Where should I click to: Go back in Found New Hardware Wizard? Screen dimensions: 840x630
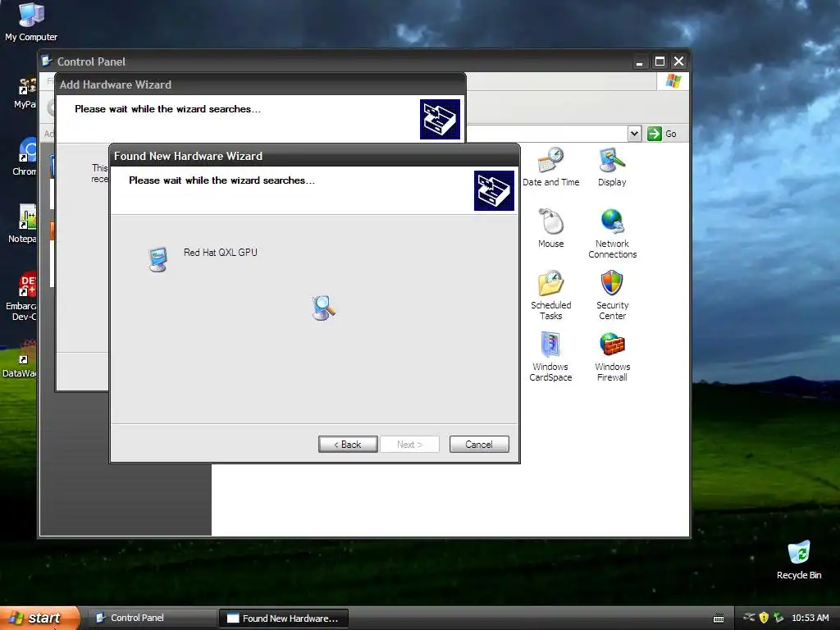pos(348,444)
